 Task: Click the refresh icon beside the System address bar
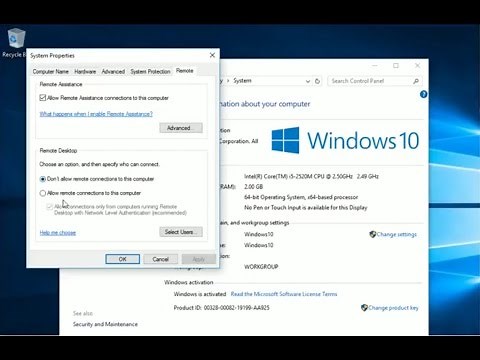click(x=317, y=81)
